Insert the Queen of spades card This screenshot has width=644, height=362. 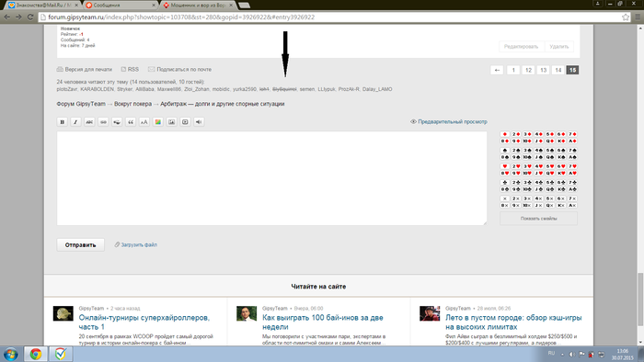[550, 157]
